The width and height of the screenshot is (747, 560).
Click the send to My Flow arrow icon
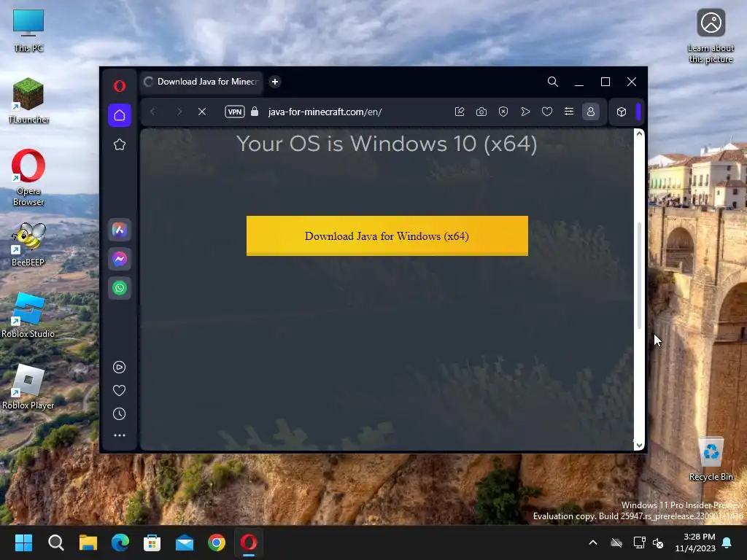pos(525,112)
